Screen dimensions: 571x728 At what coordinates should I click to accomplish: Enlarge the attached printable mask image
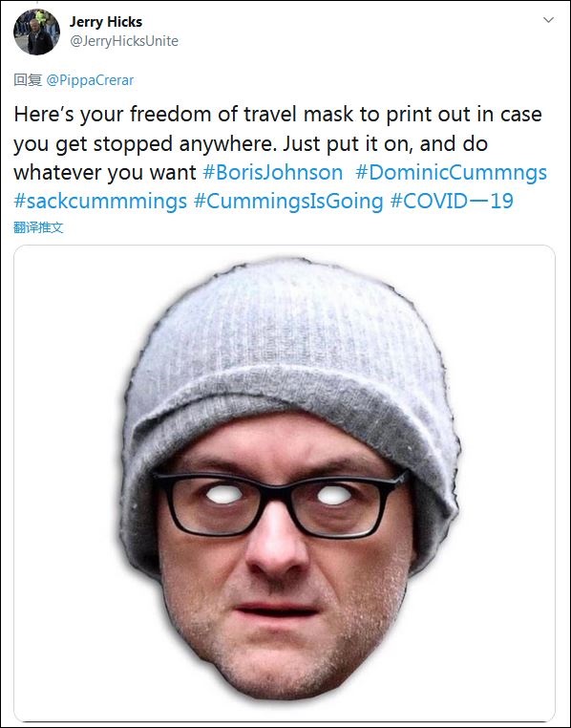click(x=285, y=482)
